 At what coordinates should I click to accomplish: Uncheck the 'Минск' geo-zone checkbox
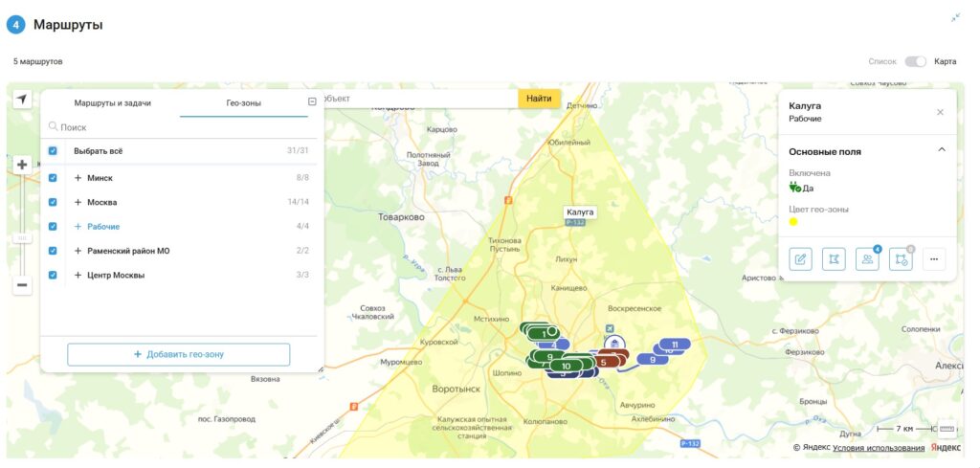tap(53, 178)
